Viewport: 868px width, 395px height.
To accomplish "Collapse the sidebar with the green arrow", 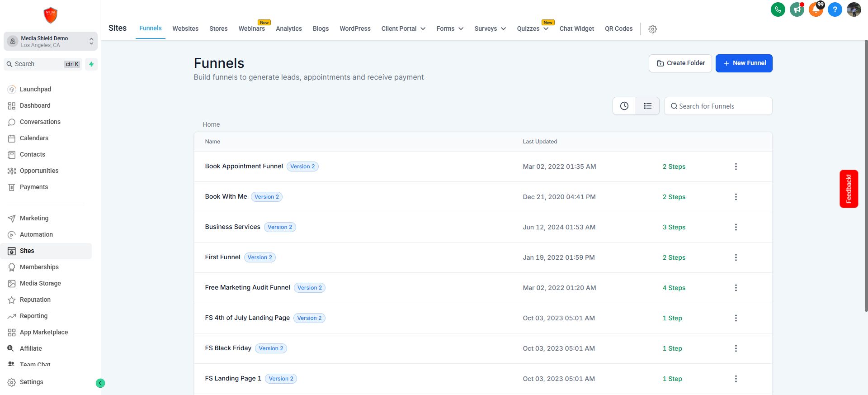I will click(100, 383).
